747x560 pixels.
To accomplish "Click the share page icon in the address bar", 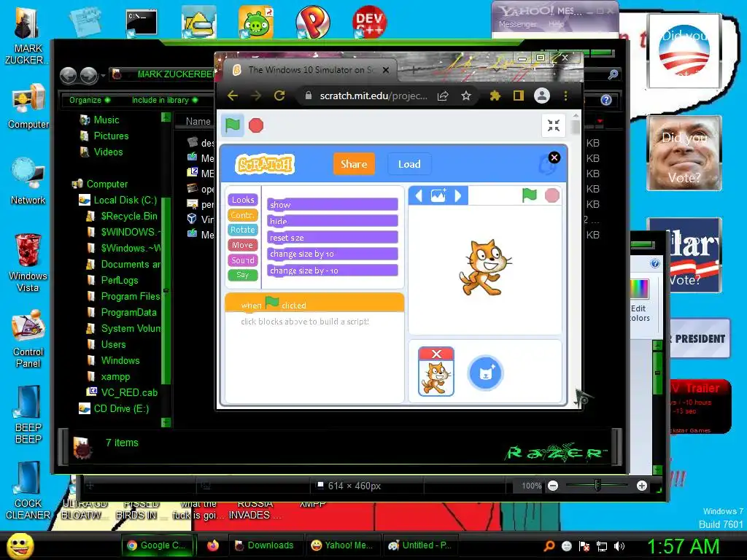I will click(x=443, y=96).
